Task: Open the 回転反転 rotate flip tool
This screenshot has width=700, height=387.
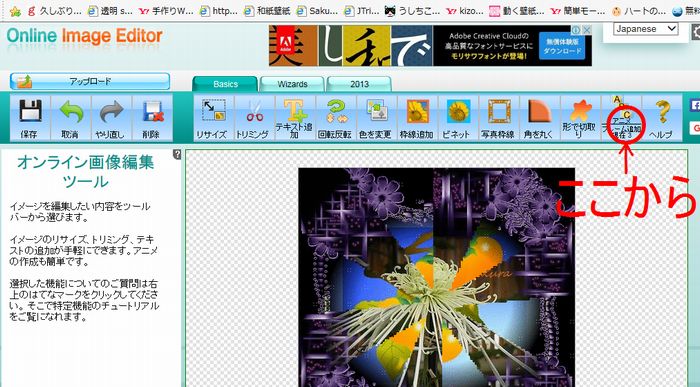Action: (335, 118)
